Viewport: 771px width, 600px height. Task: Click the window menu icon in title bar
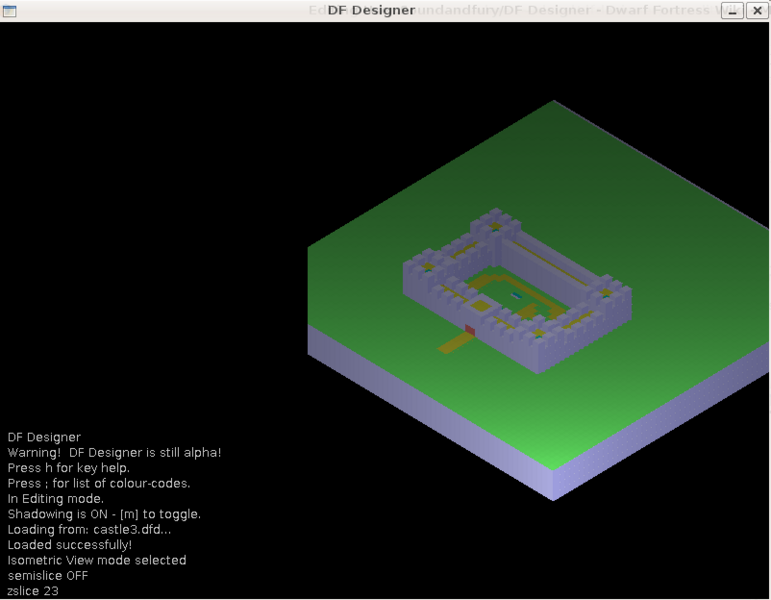(9, 10)
